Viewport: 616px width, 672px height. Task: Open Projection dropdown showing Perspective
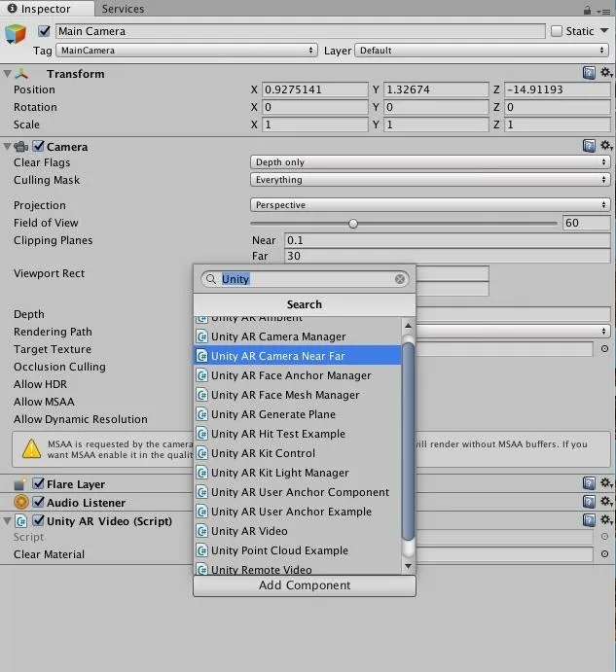[430, 205]
